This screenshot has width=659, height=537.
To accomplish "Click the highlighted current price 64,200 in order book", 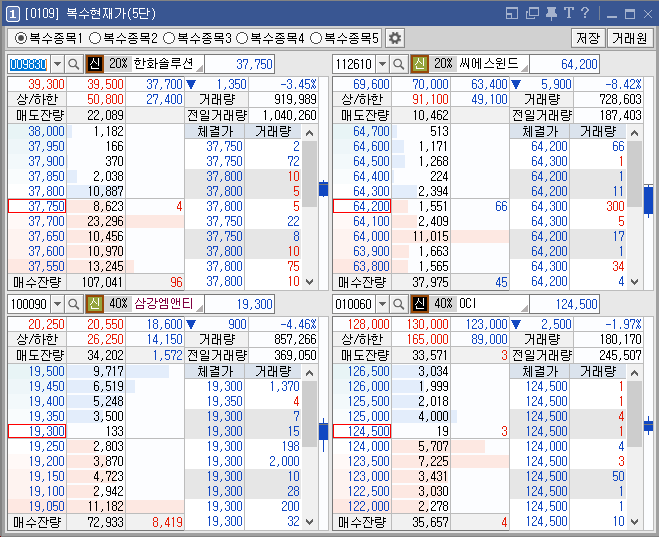I will [362, 206].
